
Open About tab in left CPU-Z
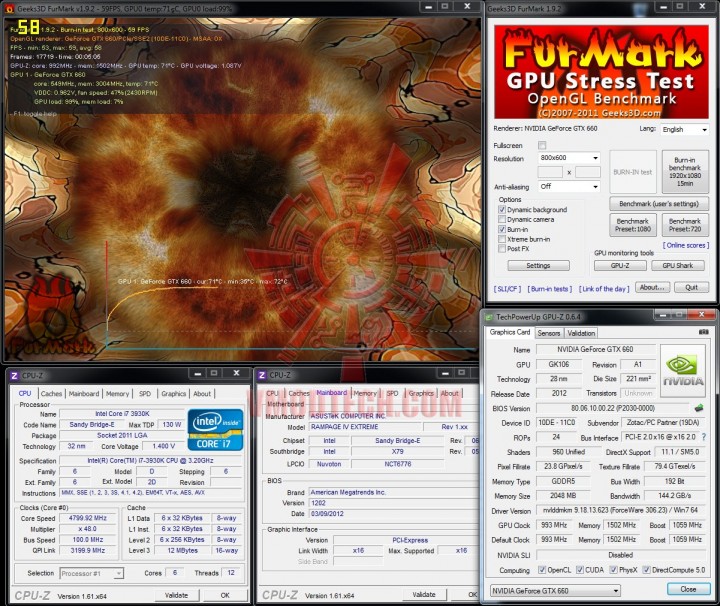[202, 393]
